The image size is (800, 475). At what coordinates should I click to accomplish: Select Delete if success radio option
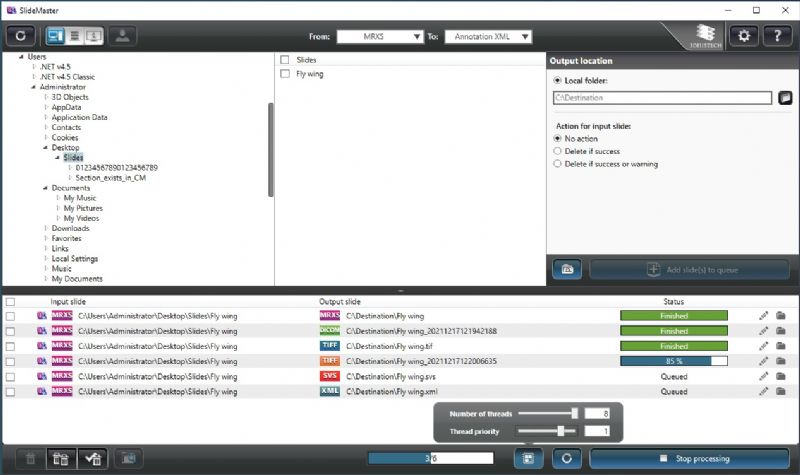coord(557,151)
